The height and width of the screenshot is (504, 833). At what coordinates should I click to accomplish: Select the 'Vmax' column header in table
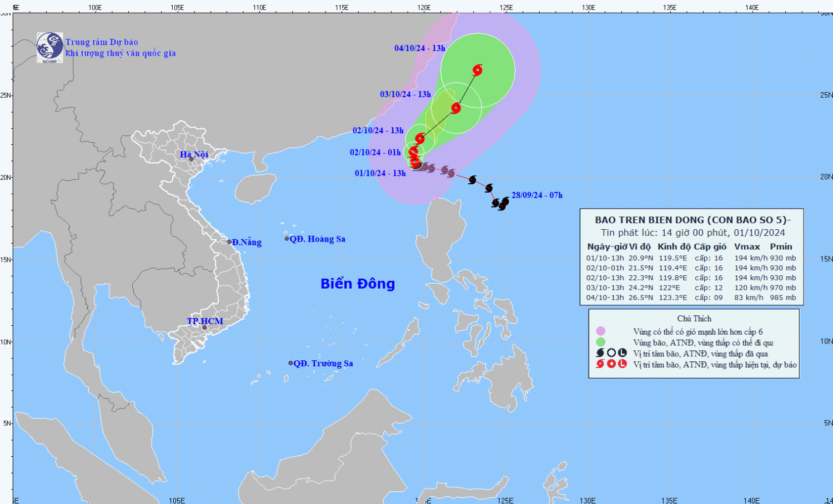[x=747, y=246]
